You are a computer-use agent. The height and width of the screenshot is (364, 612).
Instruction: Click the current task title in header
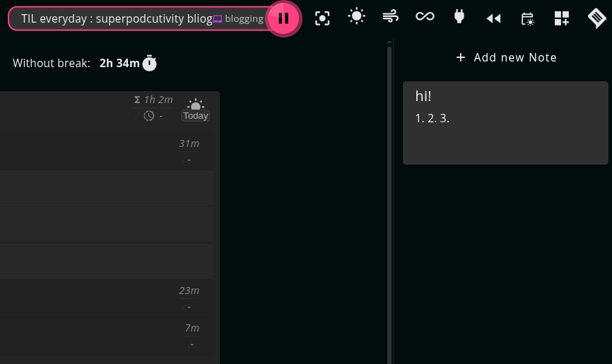117,19
